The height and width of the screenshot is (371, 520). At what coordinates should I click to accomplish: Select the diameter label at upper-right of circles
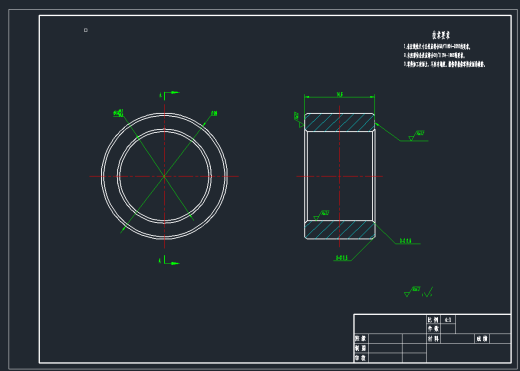click(x=214, y=113)
